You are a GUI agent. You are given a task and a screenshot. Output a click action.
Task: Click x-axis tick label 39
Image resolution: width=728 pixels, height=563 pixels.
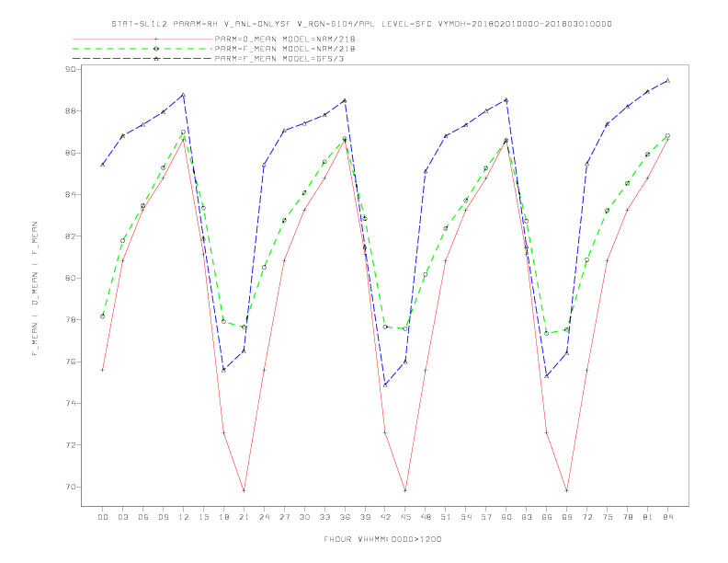pyautogui.click(x=365, y=517)
